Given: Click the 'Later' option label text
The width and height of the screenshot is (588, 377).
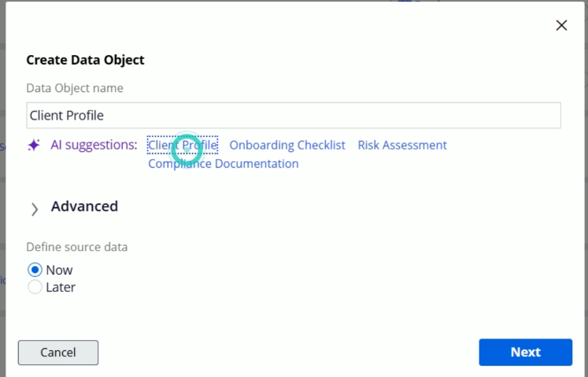Looking at the screenshot, I should 61,287.
